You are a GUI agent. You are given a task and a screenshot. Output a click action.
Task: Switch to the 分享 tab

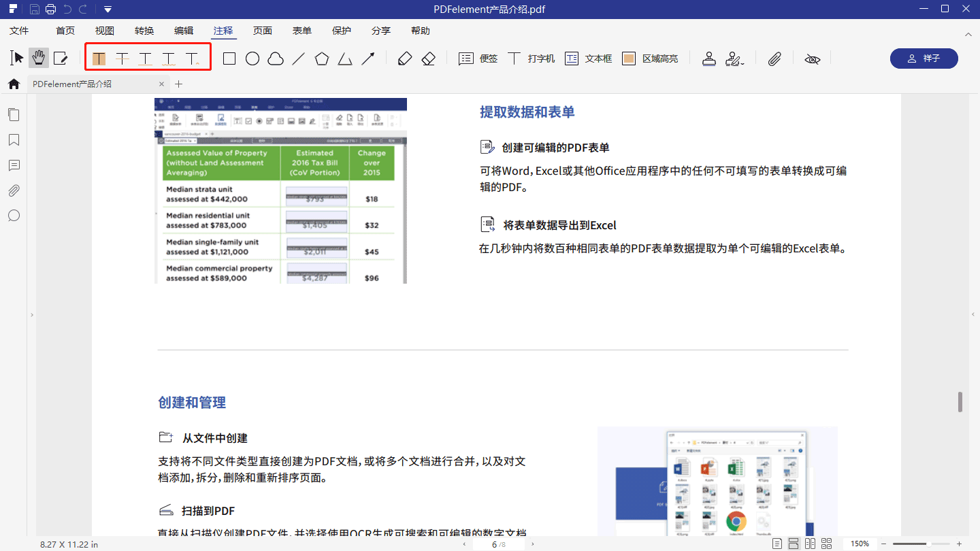[381, 31]
